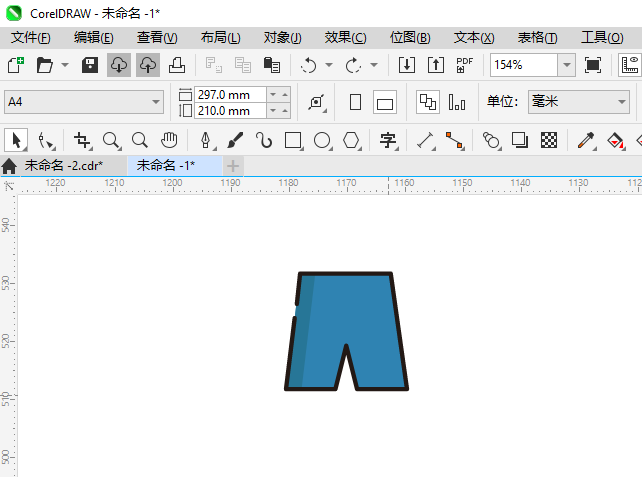Set landscape page orientation
642x477 pixels.
click(x=384, y=102)
